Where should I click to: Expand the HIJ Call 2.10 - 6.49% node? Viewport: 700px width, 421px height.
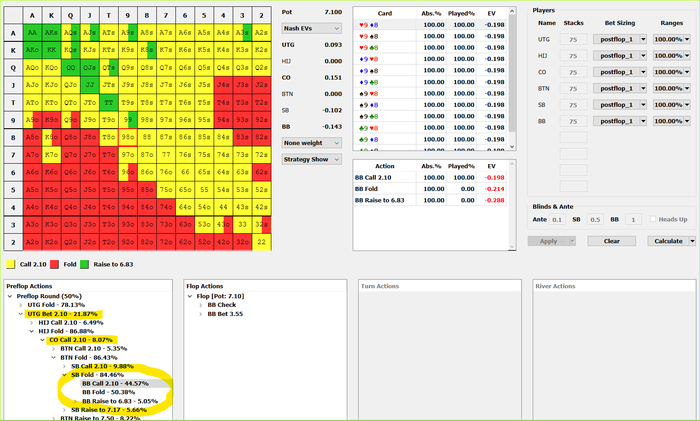32,322
